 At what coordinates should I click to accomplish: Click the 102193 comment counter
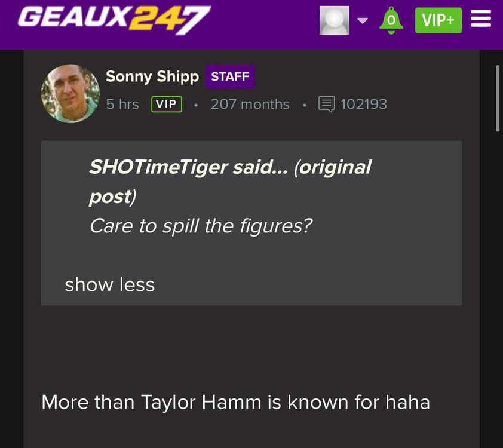(363, 104)
